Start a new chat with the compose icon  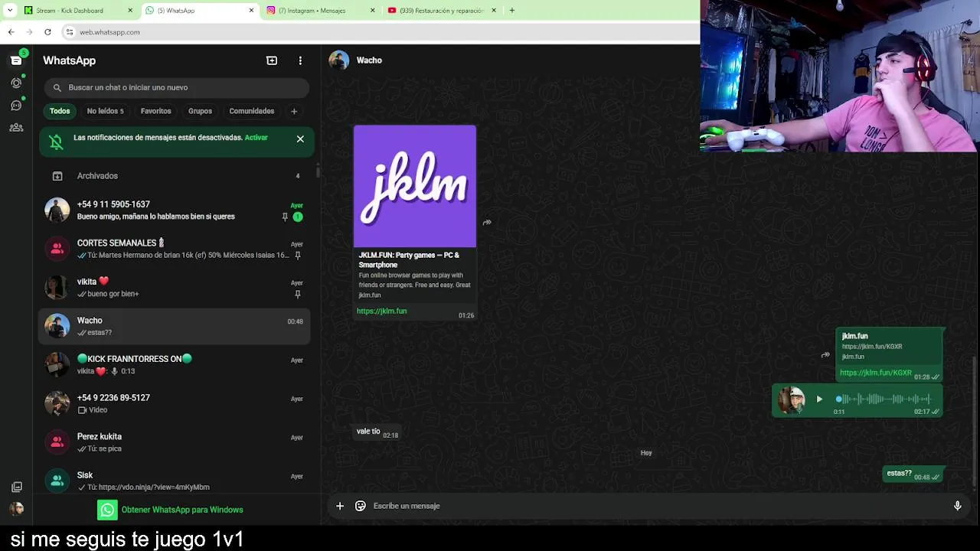point(272,60)
